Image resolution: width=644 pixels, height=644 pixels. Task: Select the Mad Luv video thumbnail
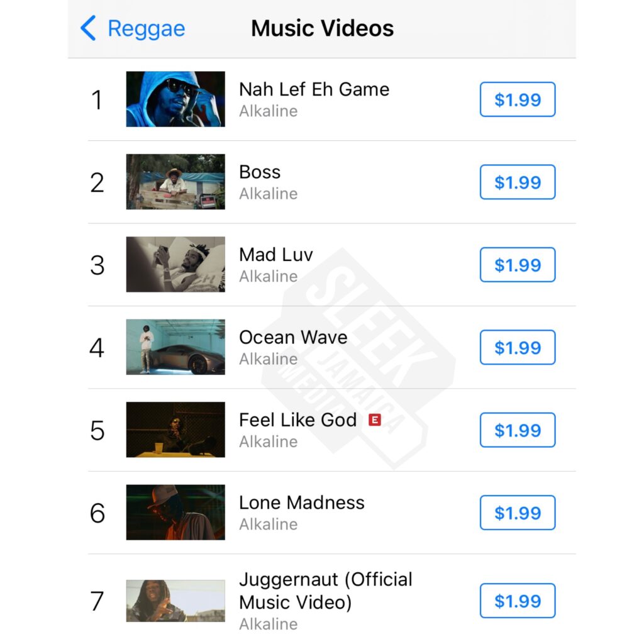click(x=175, y=264)
